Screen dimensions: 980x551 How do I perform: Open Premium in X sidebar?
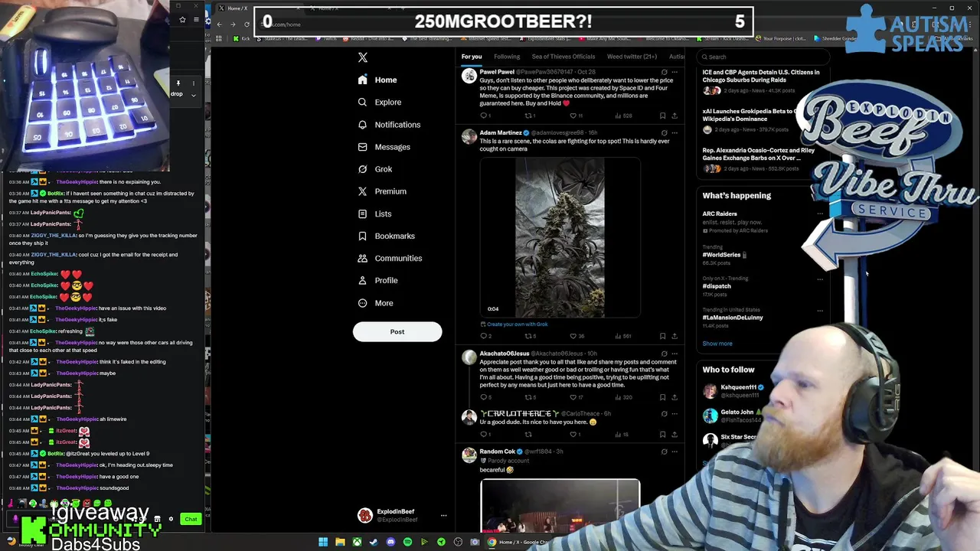(381, 191)
